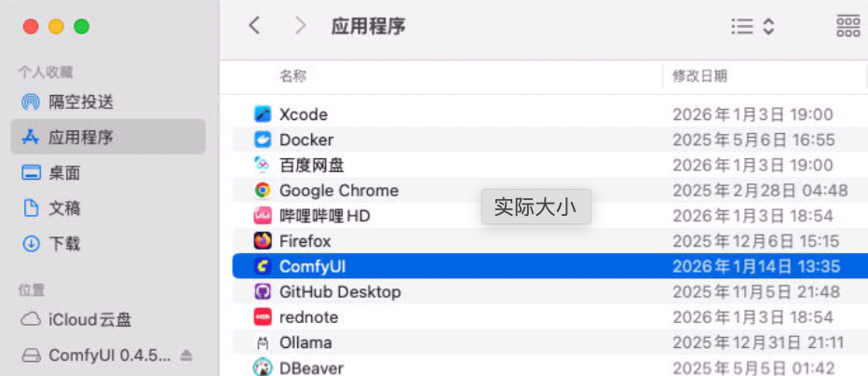Open 下载 folder in the sidebar
The image size is (868, 376).
(64, 244)
